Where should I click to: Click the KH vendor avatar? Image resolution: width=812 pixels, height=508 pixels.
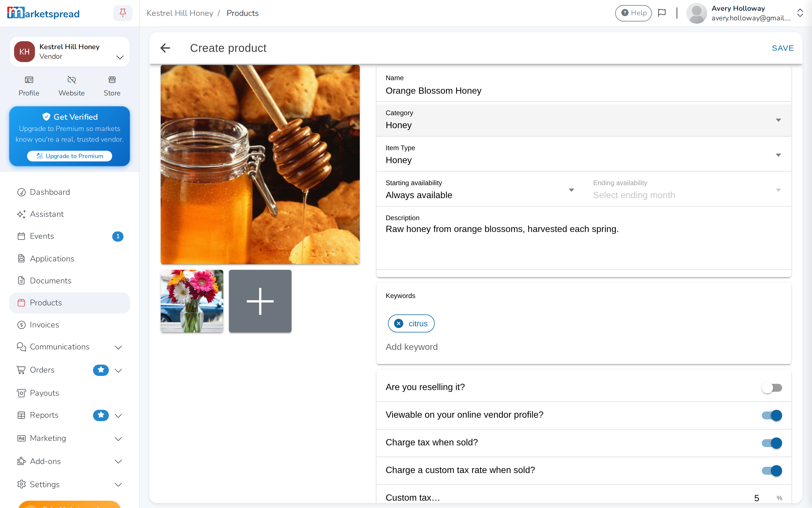pyautogui.click(x=25, y=52)
